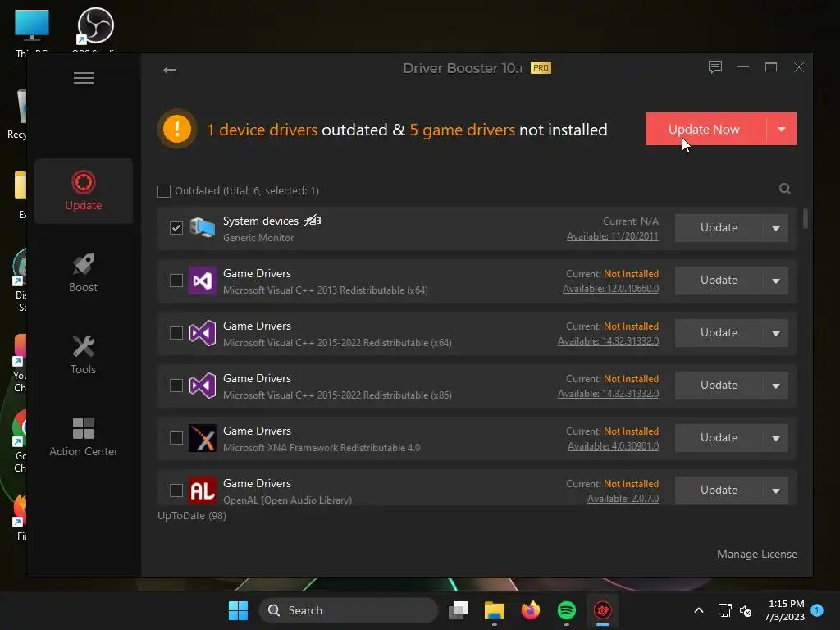Click "1 device drivers" orange text
Viewport: 840px width, 630px height.
tap(262, 130)
